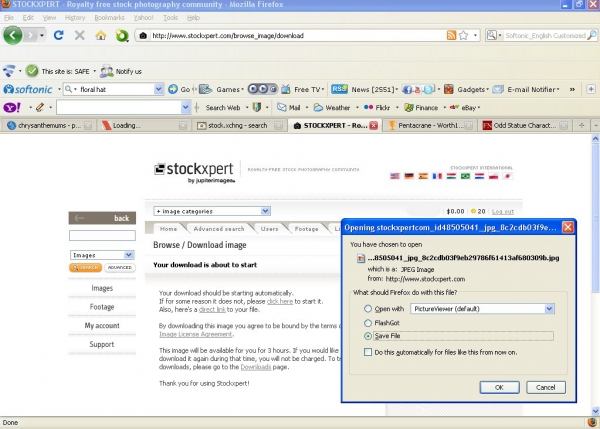Click Search Web on the Yahoo toolbar
Screen dimensions: 600x429
223,108
